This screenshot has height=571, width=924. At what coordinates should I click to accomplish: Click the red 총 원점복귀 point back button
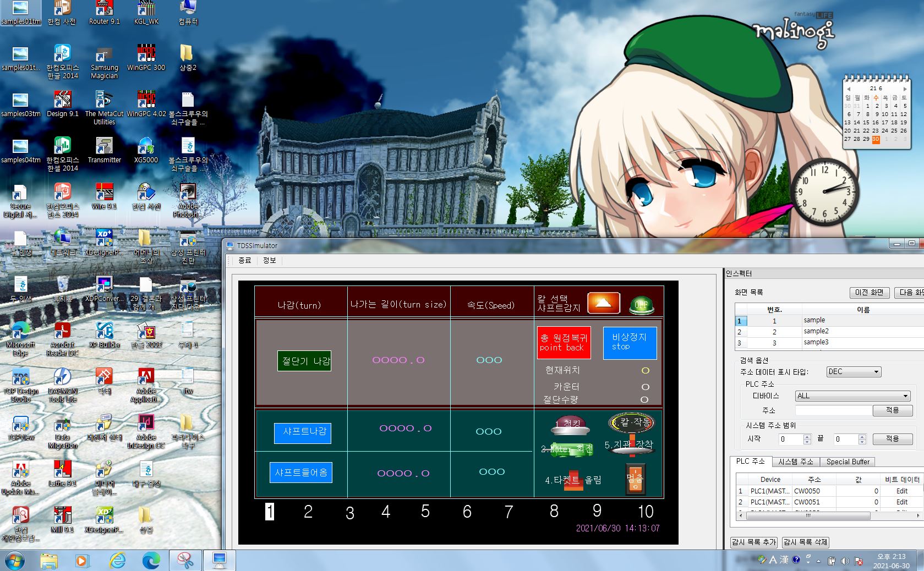[564, 342]
